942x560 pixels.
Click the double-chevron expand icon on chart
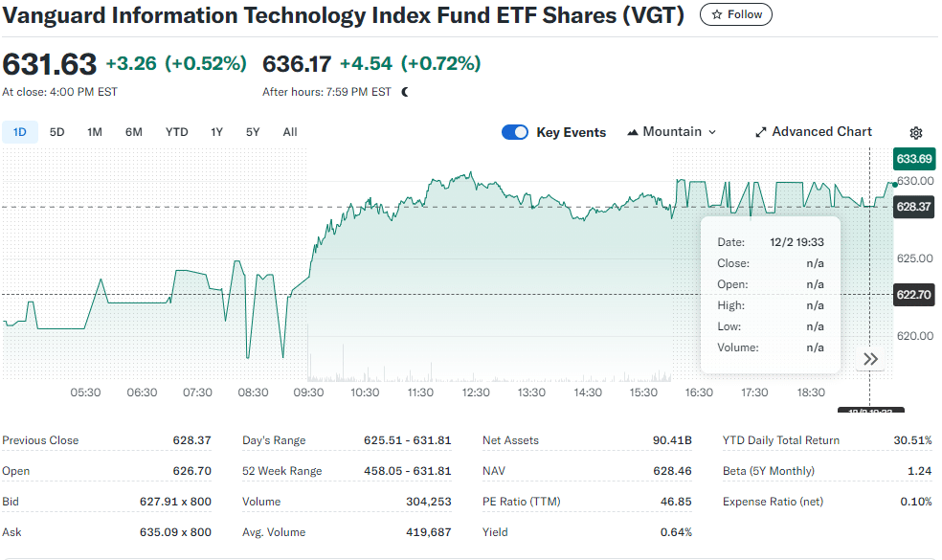click(x=870, y=359)
